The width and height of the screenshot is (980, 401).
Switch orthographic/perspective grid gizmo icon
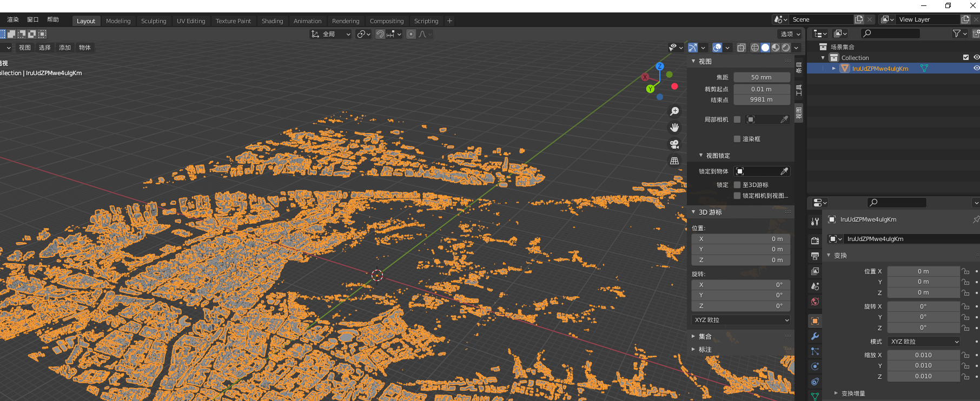tap(674, 161)
